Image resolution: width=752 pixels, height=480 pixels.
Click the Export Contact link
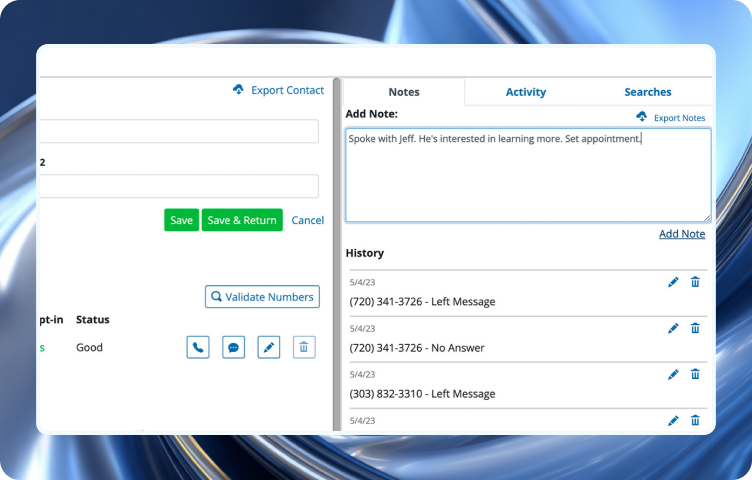click(x=278, y=90)
